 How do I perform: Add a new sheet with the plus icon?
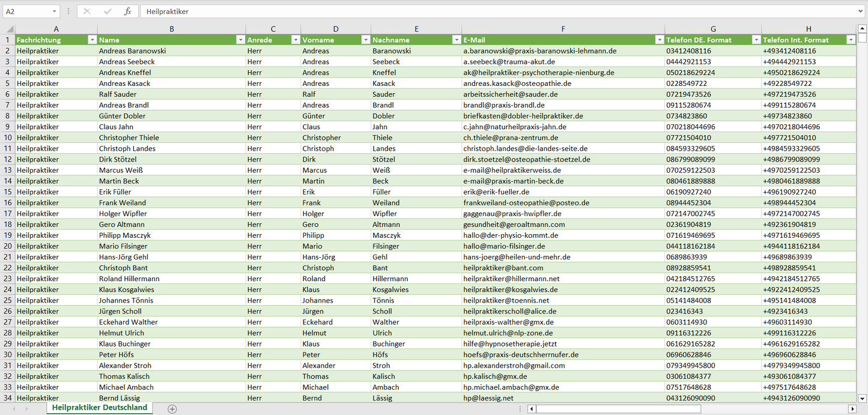pos(172,408)
